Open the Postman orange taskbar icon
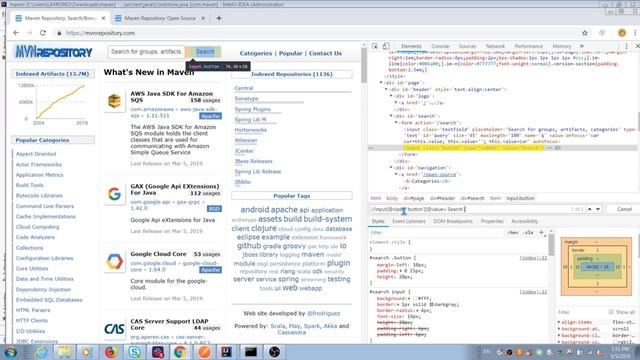Screen dimensions: 640x360 tap(204, 352)
